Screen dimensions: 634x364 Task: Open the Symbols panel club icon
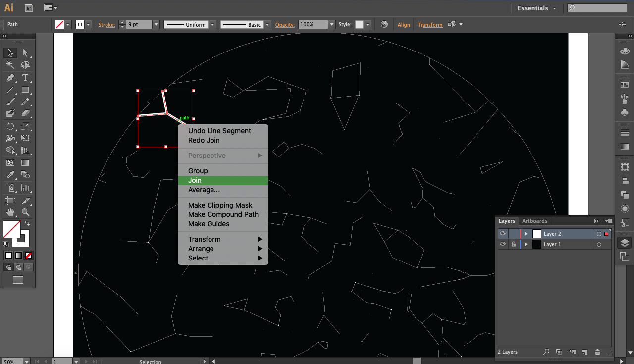(625, 112)
